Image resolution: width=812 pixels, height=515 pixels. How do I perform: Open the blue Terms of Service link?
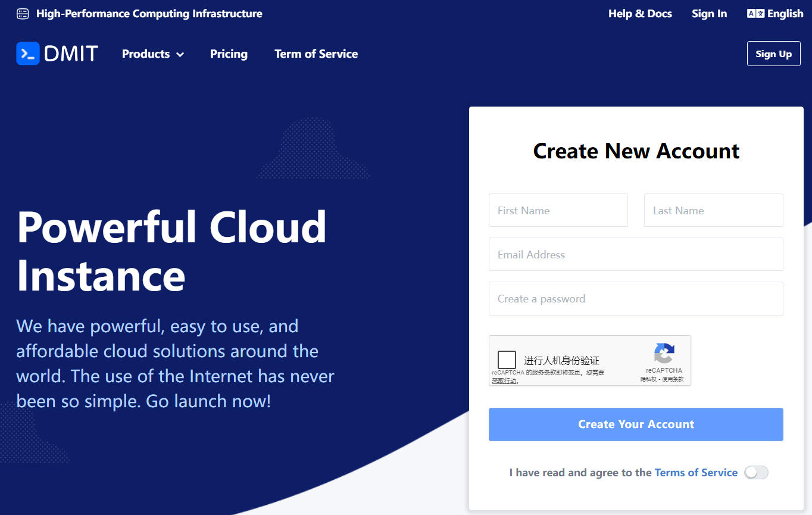[696, 473]
